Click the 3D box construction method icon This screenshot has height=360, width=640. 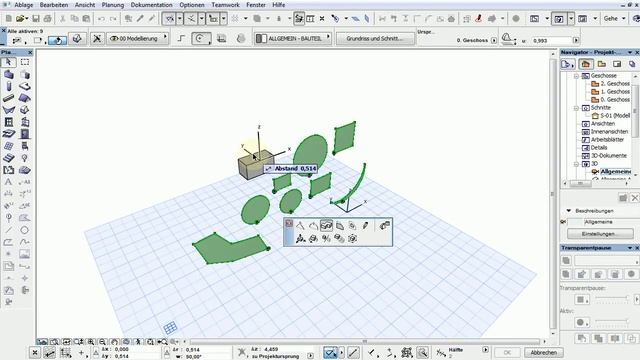click(x=77, y=38)
